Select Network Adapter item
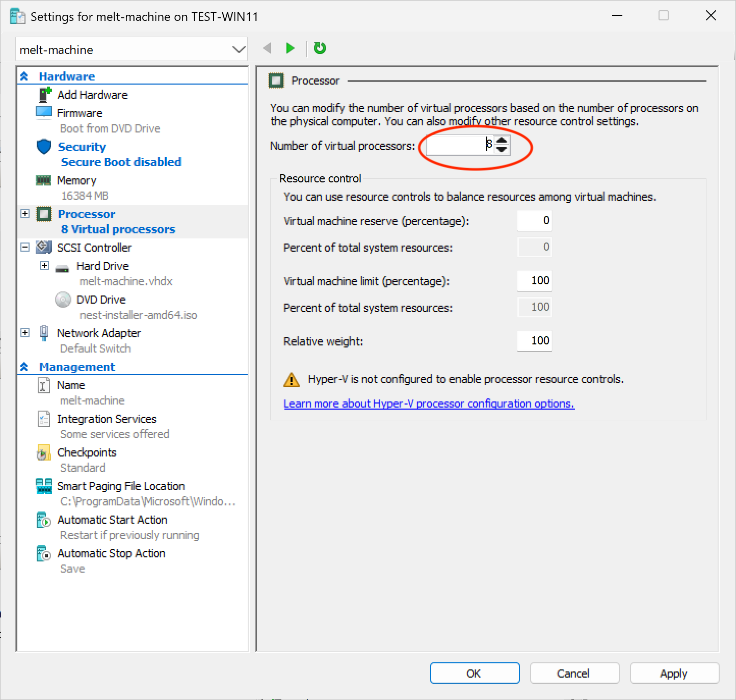The image size is (736, 700). (x=99, y=333)
